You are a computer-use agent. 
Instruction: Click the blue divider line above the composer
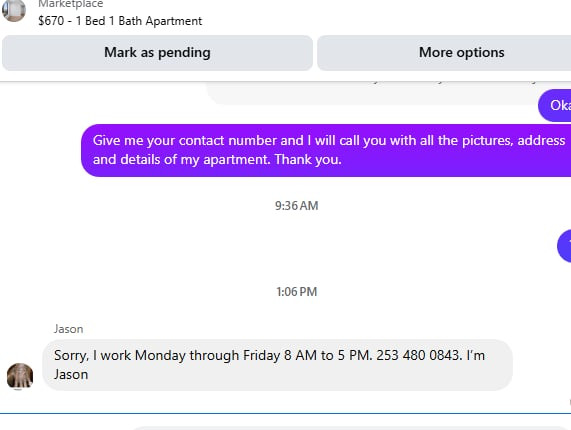286,414
